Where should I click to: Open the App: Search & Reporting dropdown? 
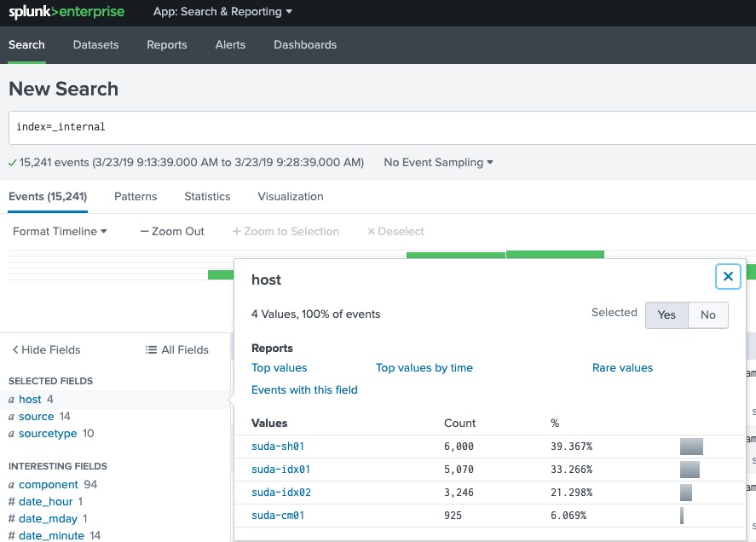tap(222, 12)
